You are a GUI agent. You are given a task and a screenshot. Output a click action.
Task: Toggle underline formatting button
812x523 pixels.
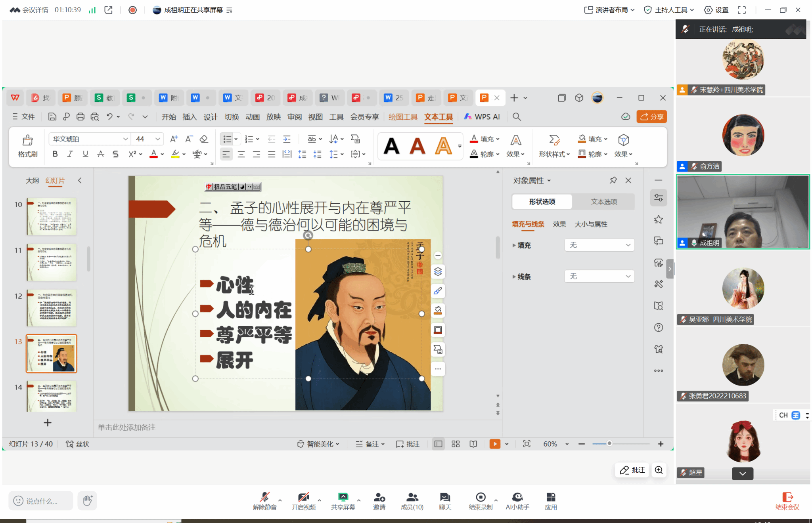85,154
